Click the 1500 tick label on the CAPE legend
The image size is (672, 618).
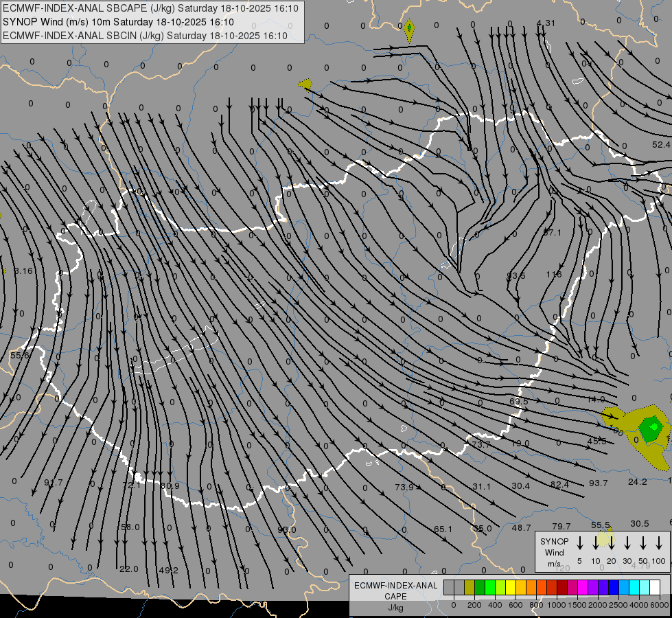[577, 605]
